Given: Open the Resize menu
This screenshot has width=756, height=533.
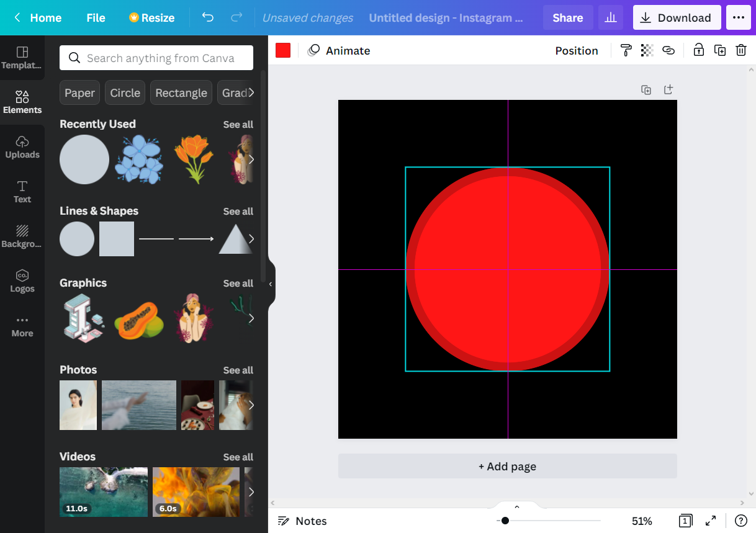Looking at the screenshot, I should 151,17.
